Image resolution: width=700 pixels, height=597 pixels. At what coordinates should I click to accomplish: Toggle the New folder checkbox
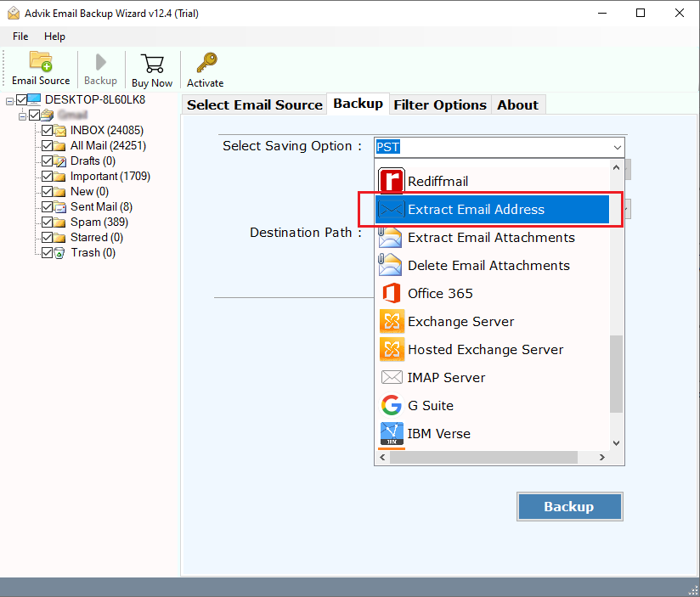tap(48, 191)
